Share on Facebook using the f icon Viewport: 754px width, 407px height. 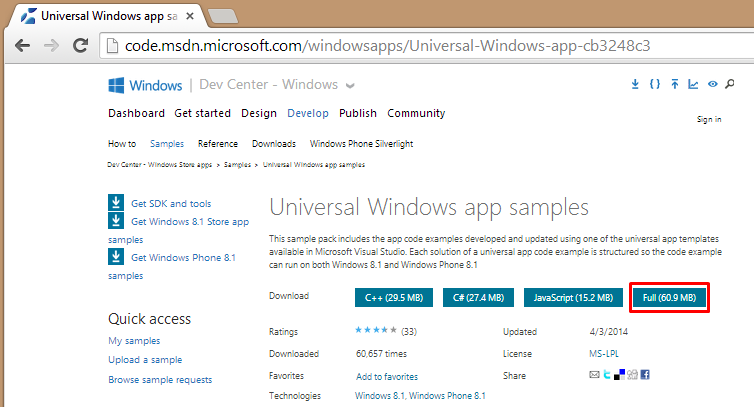[645, 374]
